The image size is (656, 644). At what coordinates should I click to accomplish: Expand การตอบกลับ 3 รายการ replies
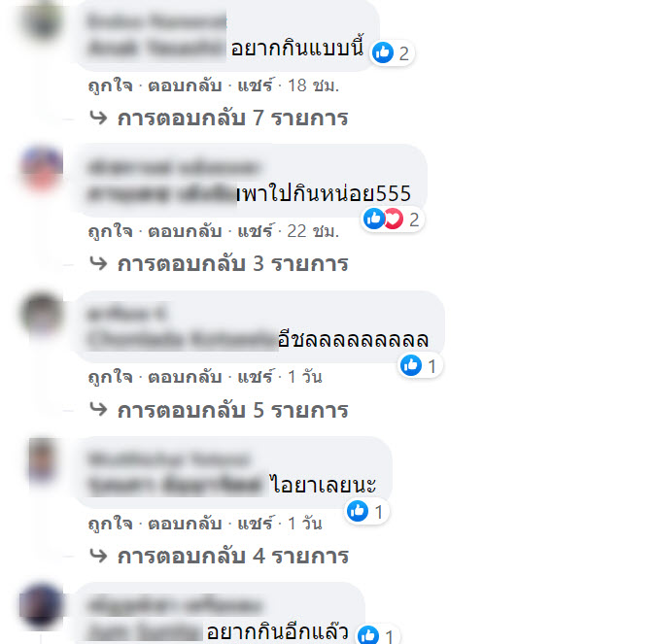[x=219, y=264]
